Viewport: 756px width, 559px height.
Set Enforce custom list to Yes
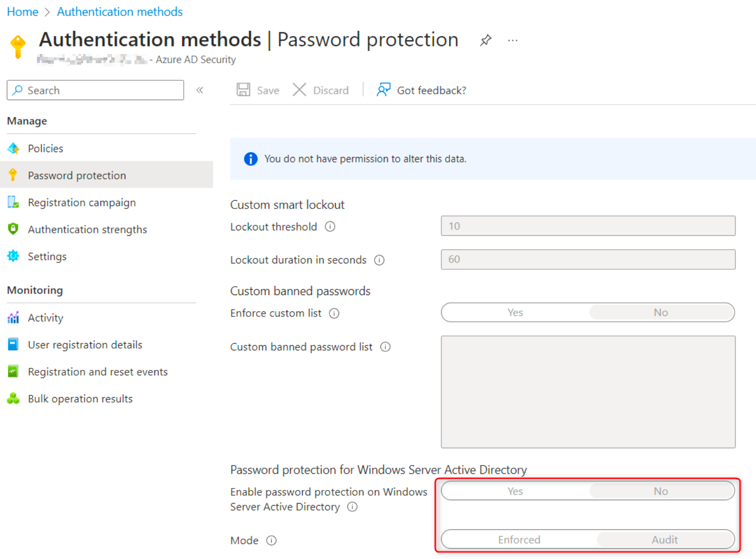pyautogui.click(x=515, y=312)
